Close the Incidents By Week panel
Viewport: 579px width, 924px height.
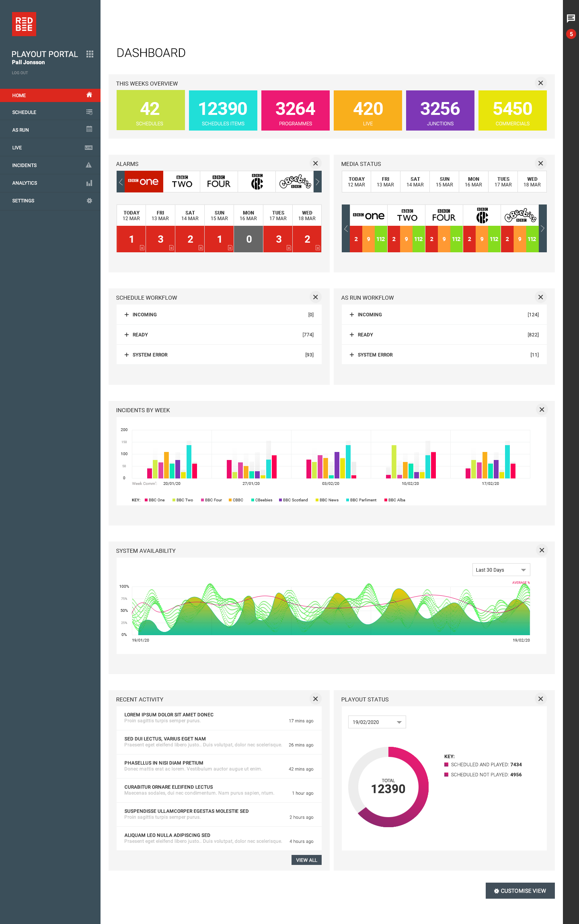click(542, 409)
